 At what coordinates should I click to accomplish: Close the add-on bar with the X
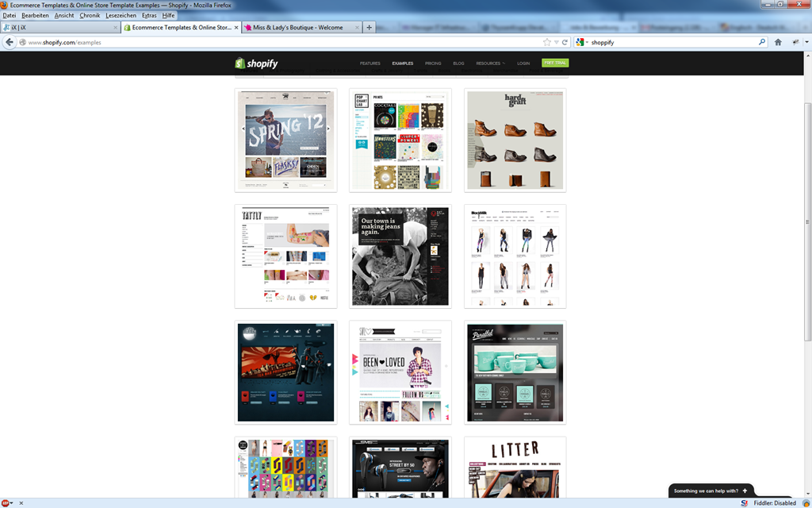click(x=21, y=503)
